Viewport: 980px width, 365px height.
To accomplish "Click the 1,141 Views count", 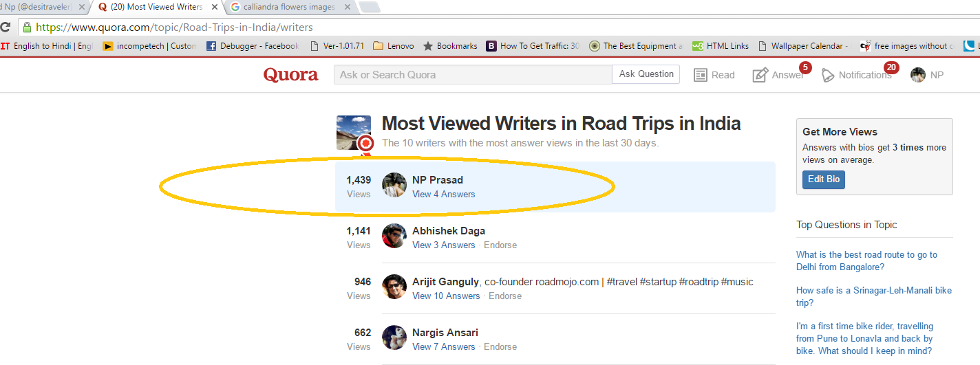I will pyautogui.click(x=359, y=237).
